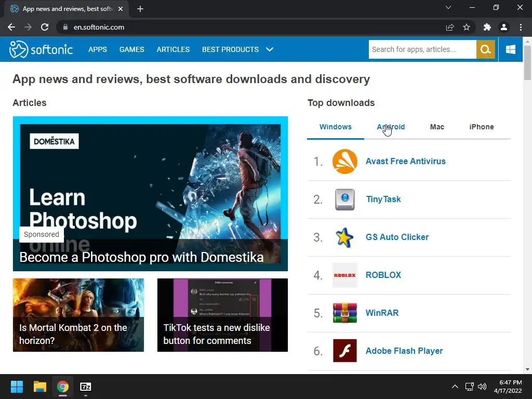
Task: Click the volume speaker tray icon
Action: pos(482,387)
